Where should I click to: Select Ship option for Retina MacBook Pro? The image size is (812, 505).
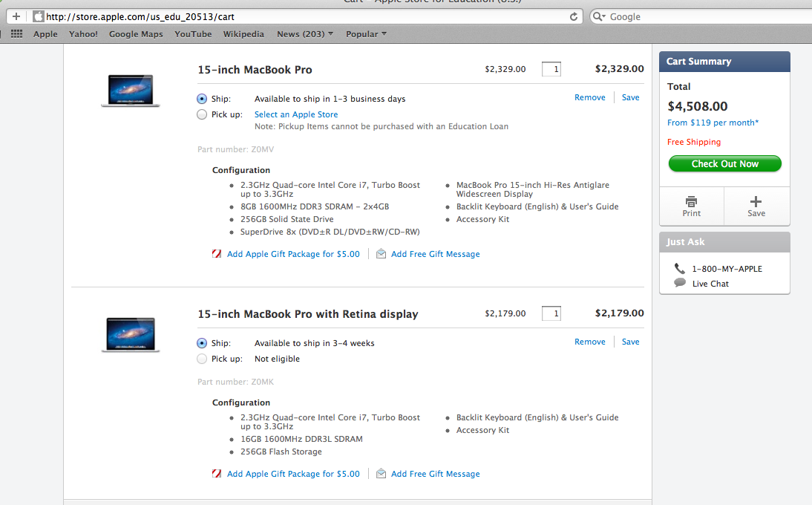[202, 343]
